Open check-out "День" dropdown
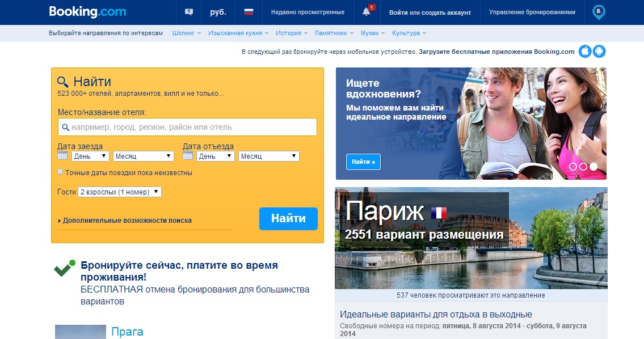Viewport: 644px width, 339px height. tap(216, 156)
